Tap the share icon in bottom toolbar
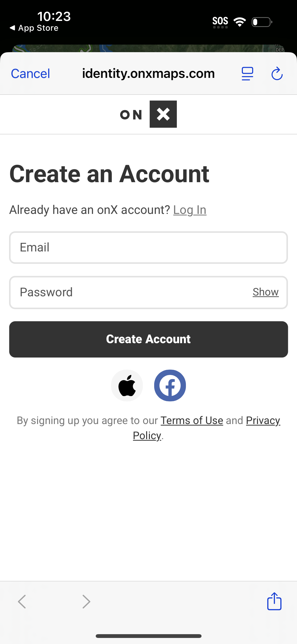This screenshot has width=297, height=644. pos(274,601)
